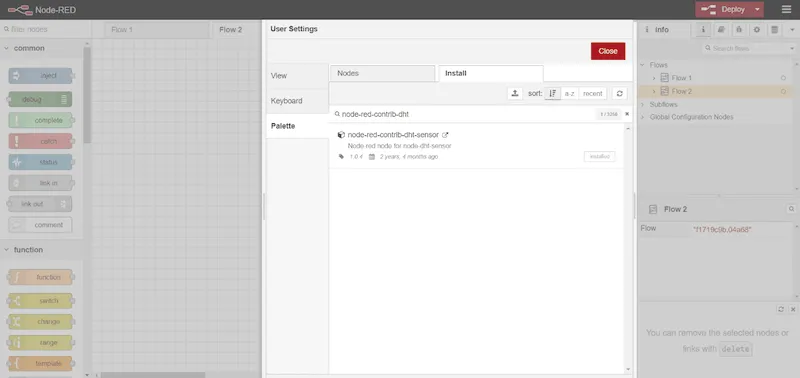Switch to the Flow 1 workspace tab
800x378 pixels.
pos(157,30)
